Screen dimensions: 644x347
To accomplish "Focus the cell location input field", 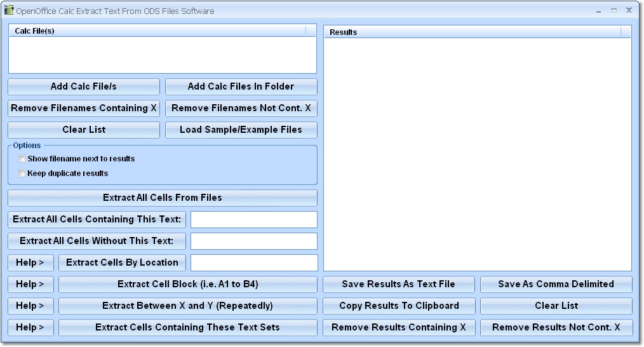I will pyautogui.click(x=254, y=262).
